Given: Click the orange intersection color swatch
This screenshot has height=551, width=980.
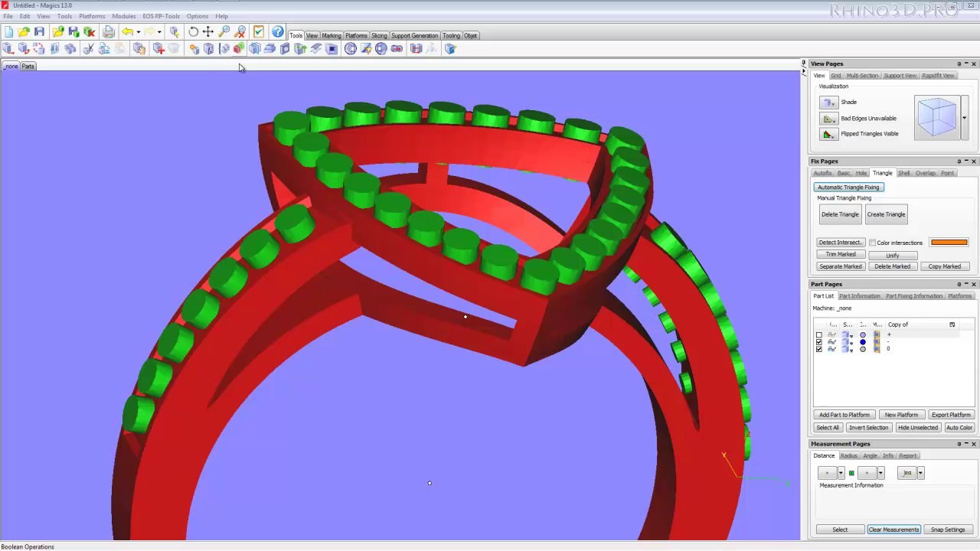Looking at the screenshot, I should coord(949,243).
